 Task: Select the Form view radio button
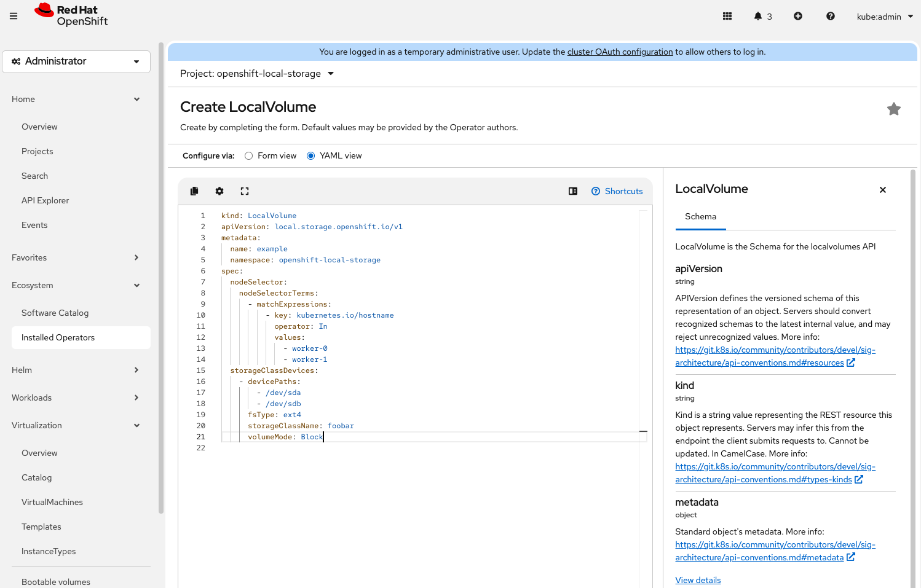pyautogui.click(x=248, y=155)
